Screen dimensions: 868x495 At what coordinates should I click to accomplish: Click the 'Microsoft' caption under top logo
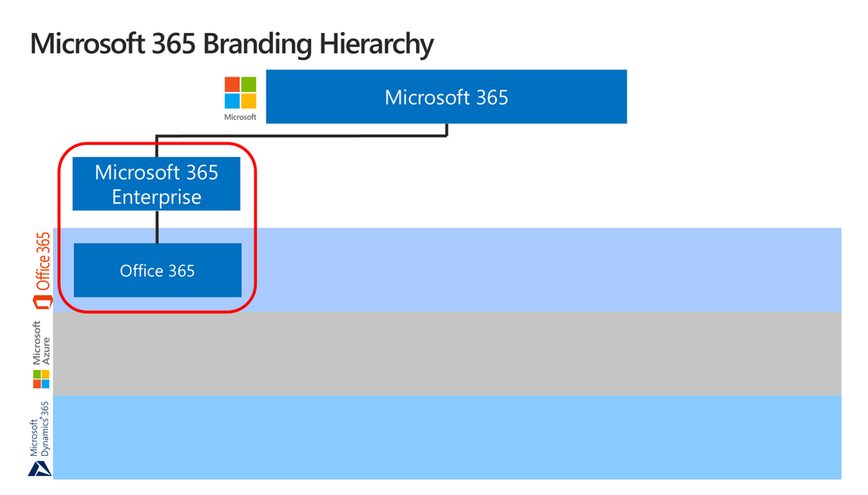coord(241,116)
